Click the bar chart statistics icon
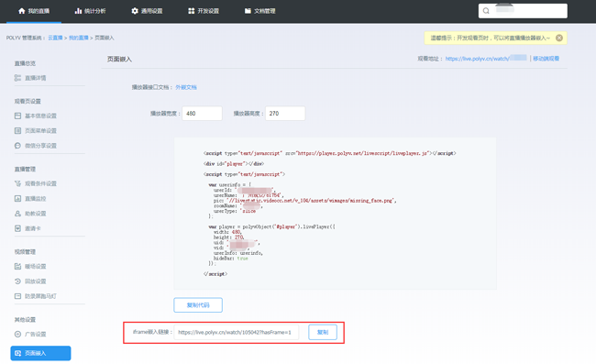The image size is (596, 364). point(78,11)
